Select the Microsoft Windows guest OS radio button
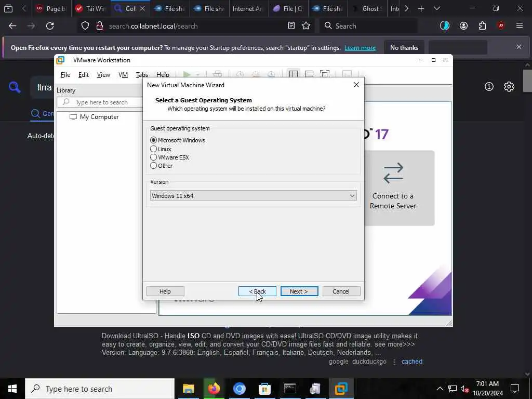Viewport: 532px width, 399px height. 153,140
